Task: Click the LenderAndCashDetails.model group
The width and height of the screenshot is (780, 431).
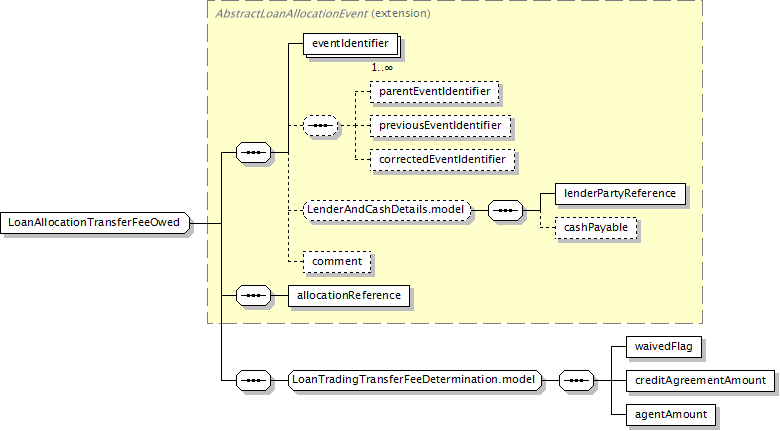Action: click(387, 210)
